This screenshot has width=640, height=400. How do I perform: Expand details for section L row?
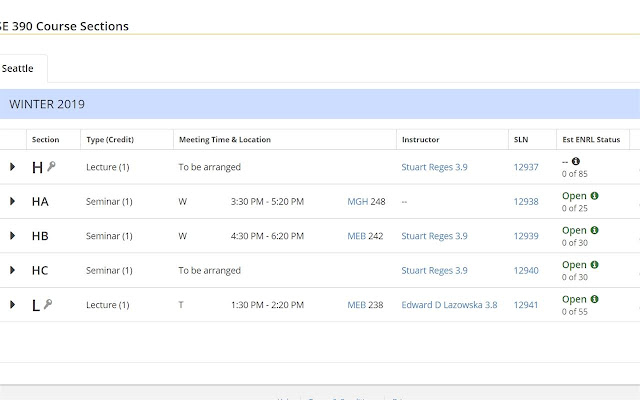[x=13, y=304]
